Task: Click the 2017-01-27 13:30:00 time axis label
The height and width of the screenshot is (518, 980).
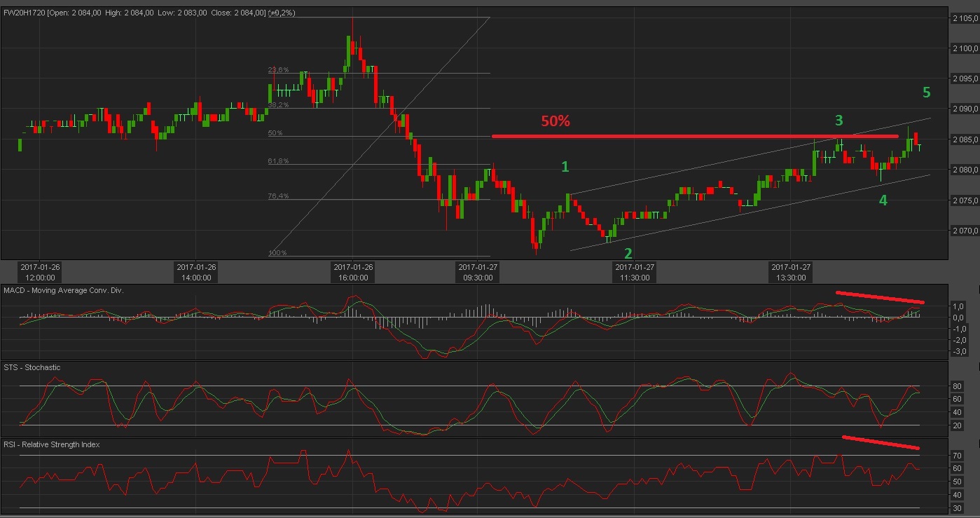Action: point(791,272)
